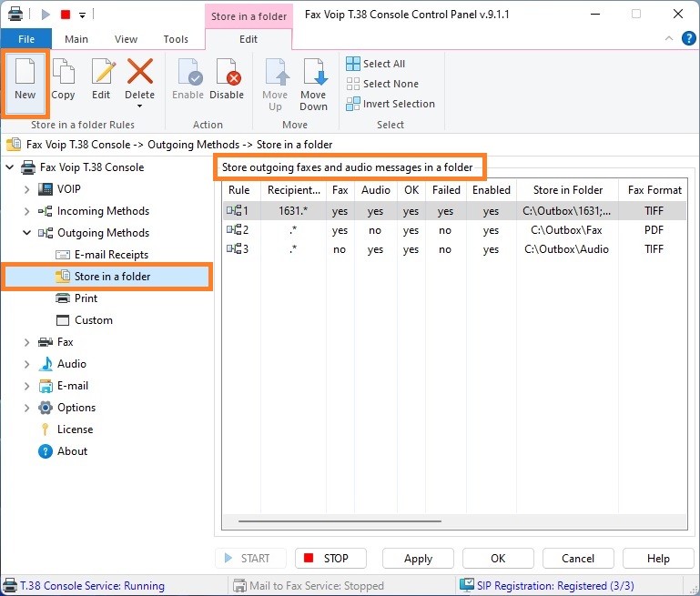The width and height of the screenshot is (700, 596).
Task: Select E-mail Receipts in the tree
Action: tap(102, 255)
